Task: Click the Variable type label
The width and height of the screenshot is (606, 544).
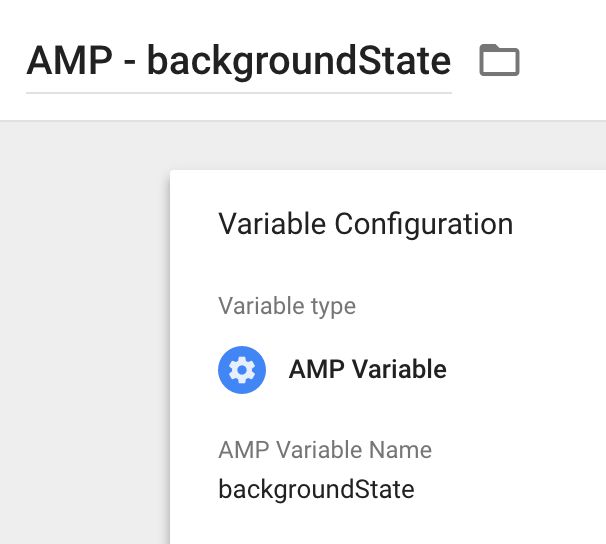Action: click(287, 307)
